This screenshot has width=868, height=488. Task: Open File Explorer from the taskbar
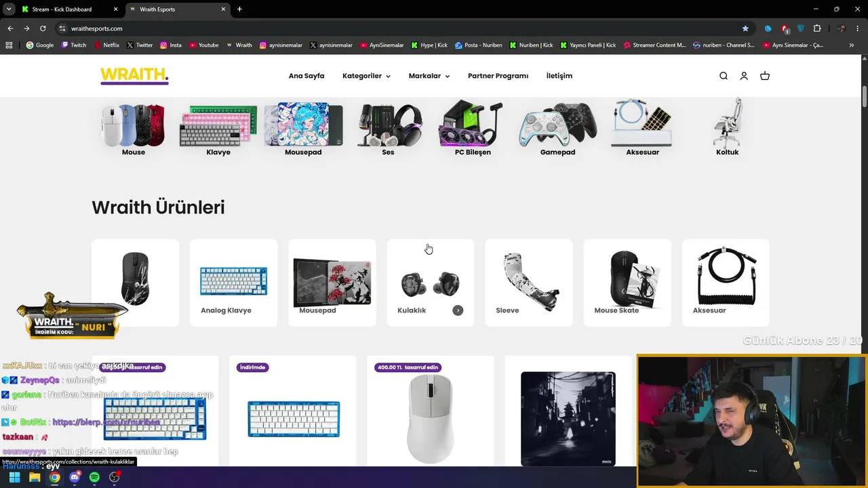[x=35, y=477]
